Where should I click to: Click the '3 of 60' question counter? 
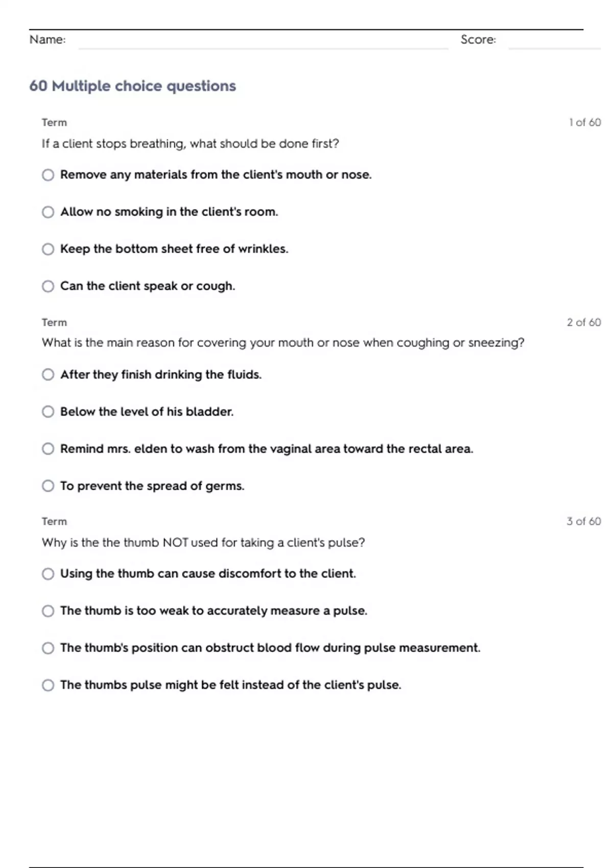pos(583,521)
